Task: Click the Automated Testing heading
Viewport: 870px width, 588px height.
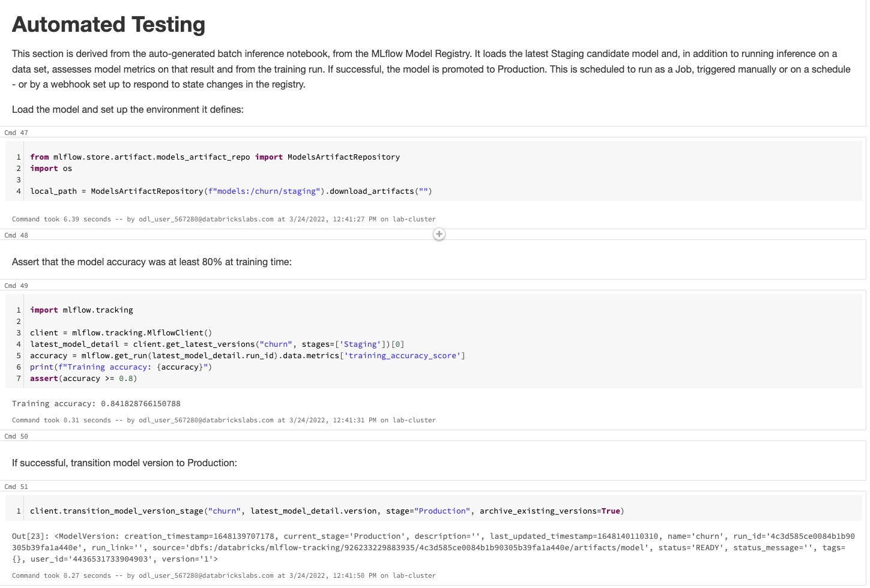Action: (x=109, y=25)
